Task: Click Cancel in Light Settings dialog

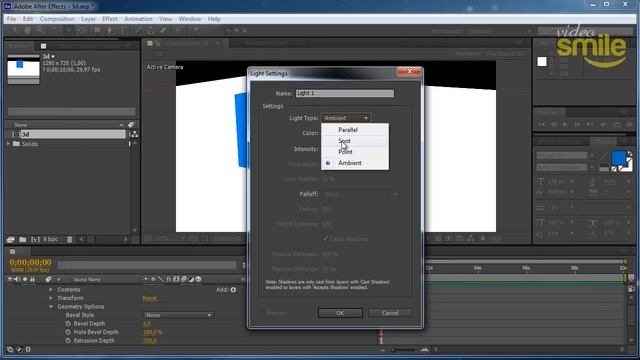Action: (x=390, y=313)
